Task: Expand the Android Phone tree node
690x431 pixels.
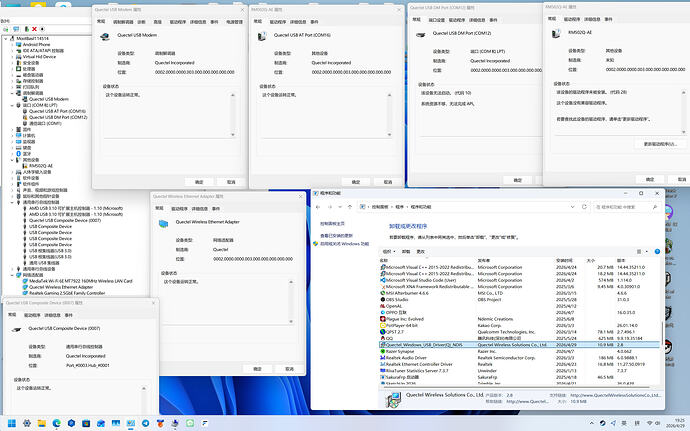Action: tap(12, 44)
